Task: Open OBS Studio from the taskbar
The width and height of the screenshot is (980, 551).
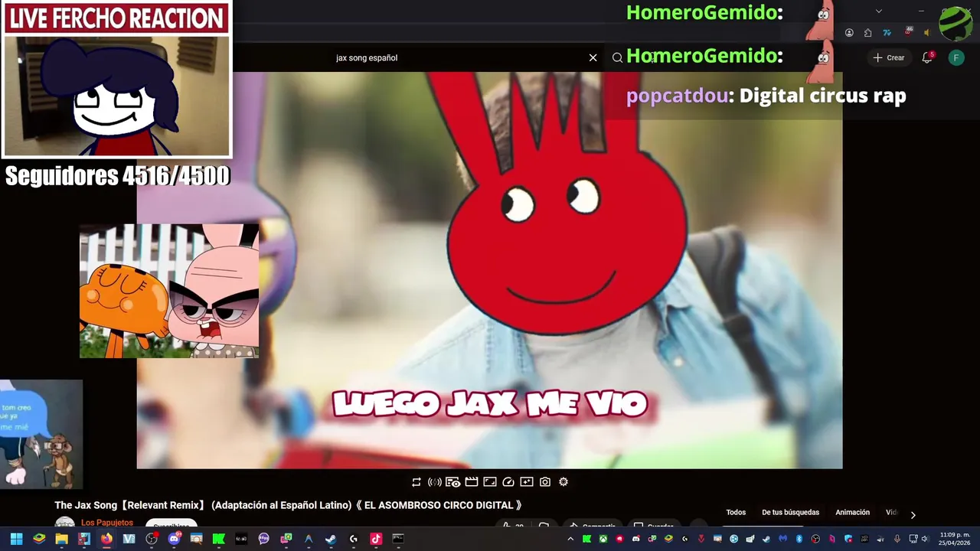Action: (x=152, y=539)
